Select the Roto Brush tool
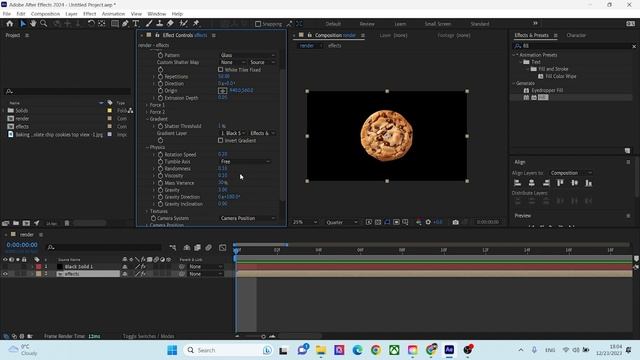Image resolution: width=640 pixels, height=360 pixels. (x=183, y=24)
